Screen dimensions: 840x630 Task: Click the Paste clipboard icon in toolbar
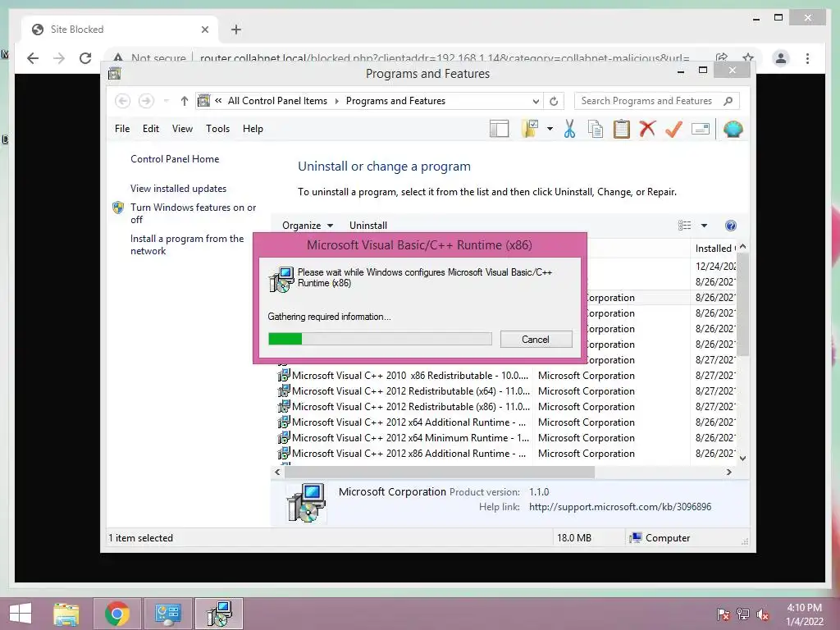tap(622, 129)
